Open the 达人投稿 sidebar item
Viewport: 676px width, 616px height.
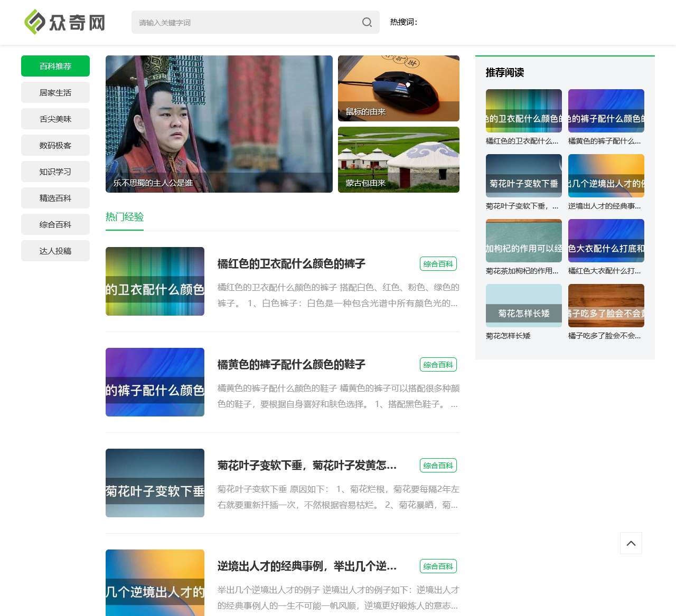tap(55, 251)
